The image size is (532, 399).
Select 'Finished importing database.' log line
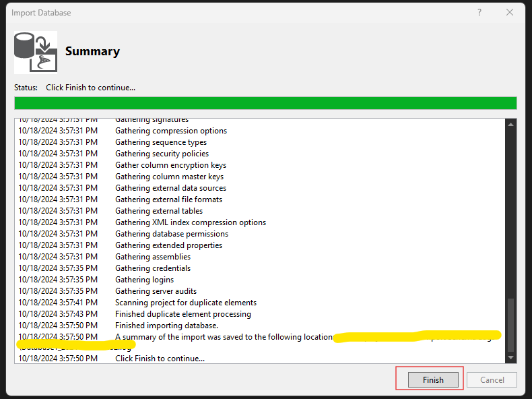[x=166, y=326]
